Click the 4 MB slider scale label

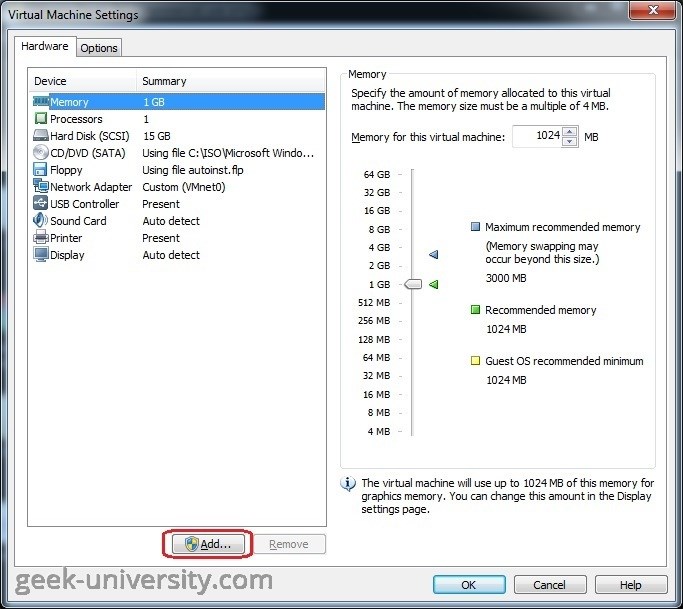pos(379,431)
